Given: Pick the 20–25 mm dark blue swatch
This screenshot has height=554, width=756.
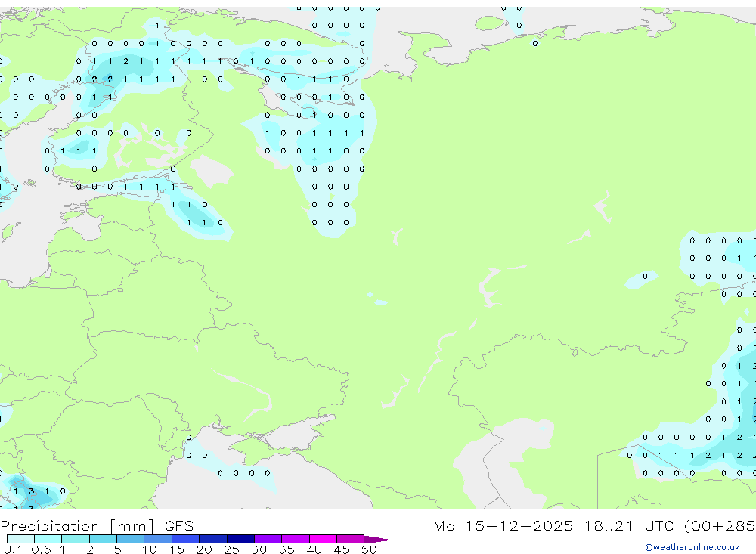Looking at the screenshot, I should click(x=213, y=539).
